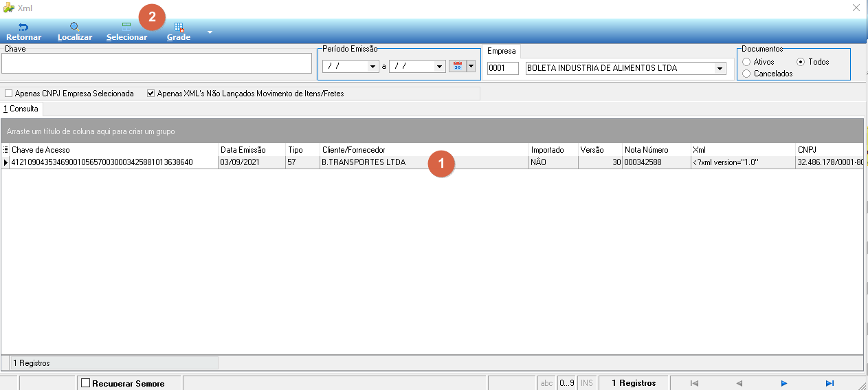This screenshot has width=868, height=390.
Task: Expand the arrow next to Grade
Action: [x=210, y=32]
